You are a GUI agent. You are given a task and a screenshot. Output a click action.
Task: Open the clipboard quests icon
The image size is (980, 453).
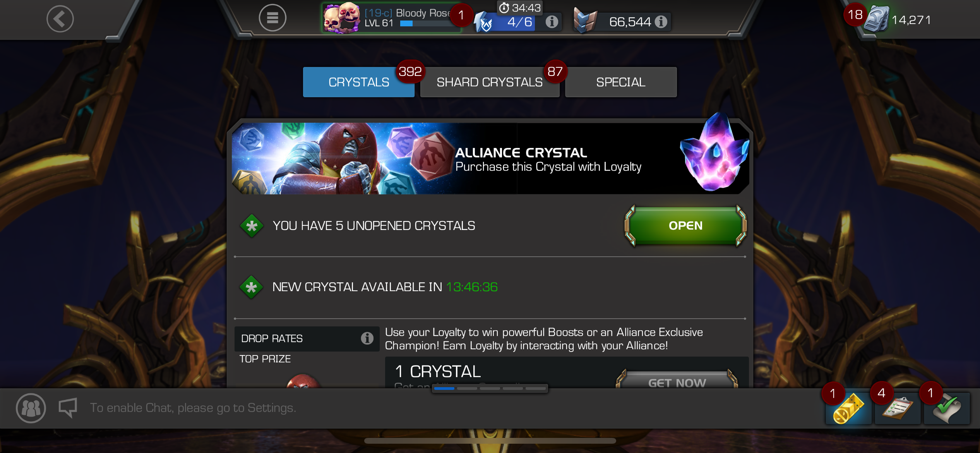(x=898, y=408)
